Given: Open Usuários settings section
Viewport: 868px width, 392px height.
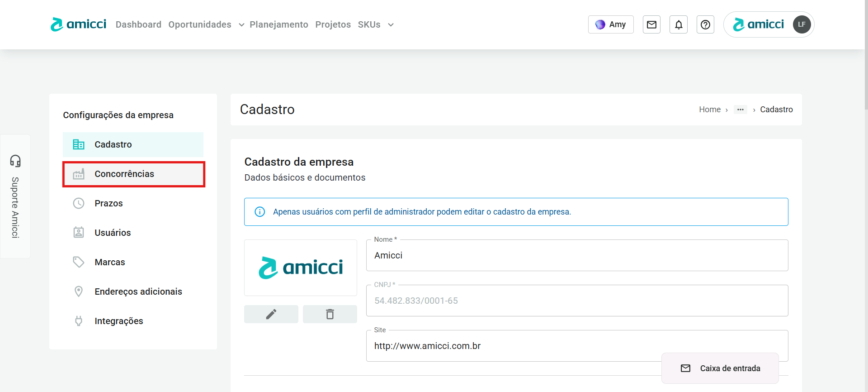Looking at the screenshot, I should pos(113,233).
